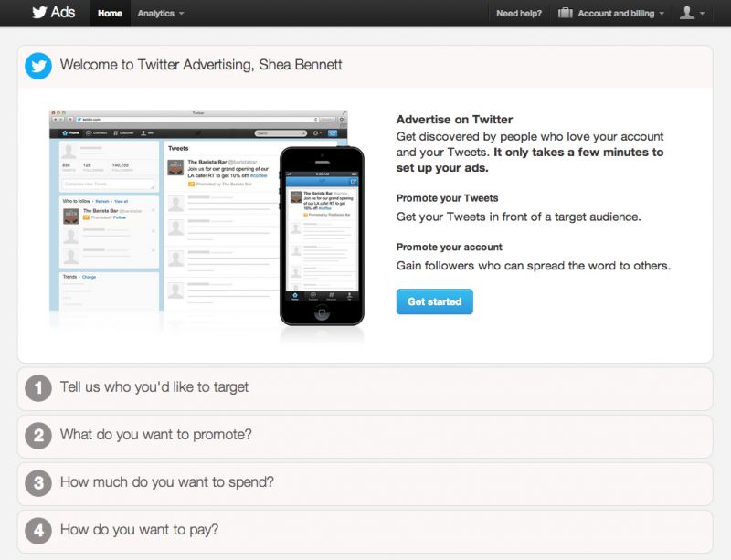Click the number 2 step circle
This screenshot has width=731, height=560.
pos(38,436)
